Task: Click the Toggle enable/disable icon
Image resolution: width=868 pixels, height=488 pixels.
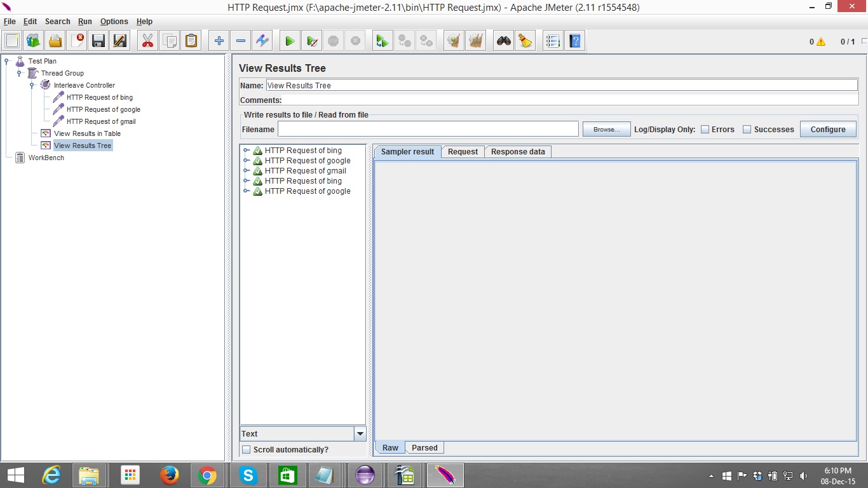Action: [x=262, y=41]
